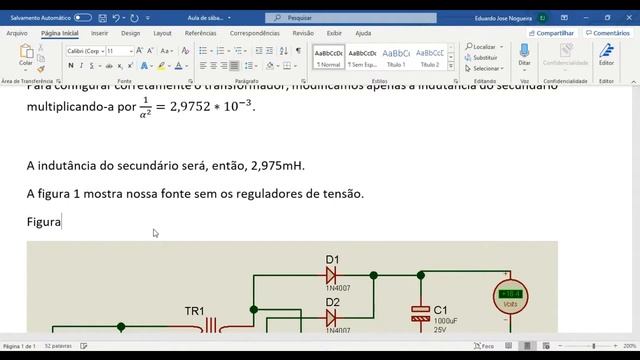Apply the Sem Espaçamento style
This screenshot has height=360, width=640.
362,58
